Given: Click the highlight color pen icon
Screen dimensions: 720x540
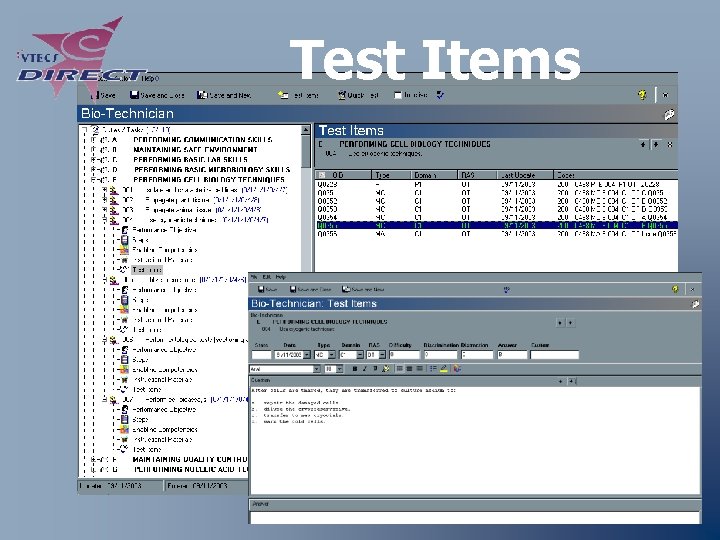Looking at the screenshot, I should pyautogui.click(x=444, y=369).
